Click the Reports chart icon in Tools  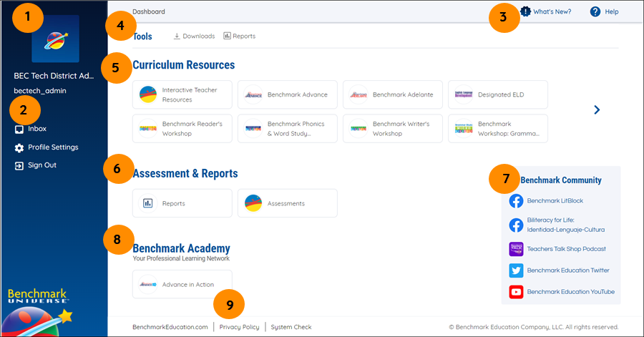point(227,36)
